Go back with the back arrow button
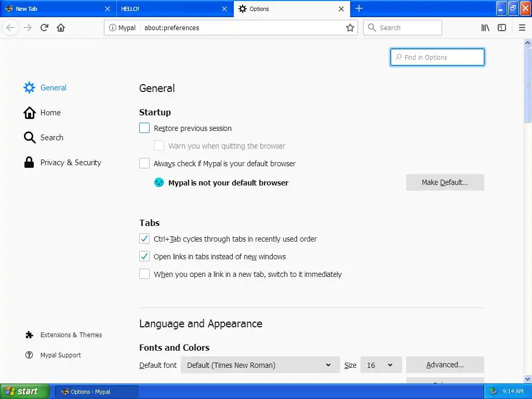532x399 pixels. tap(10, 28)
